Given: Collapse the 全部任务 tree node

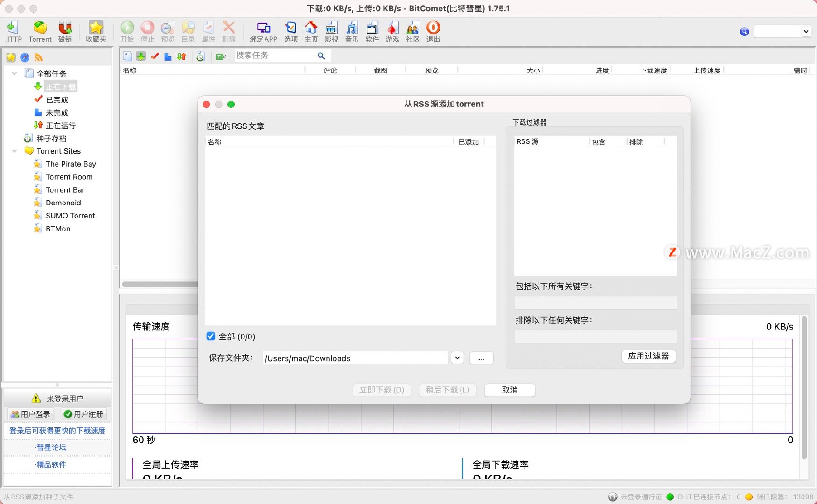Looking at the screenshot, I should [x=14, y=74].
